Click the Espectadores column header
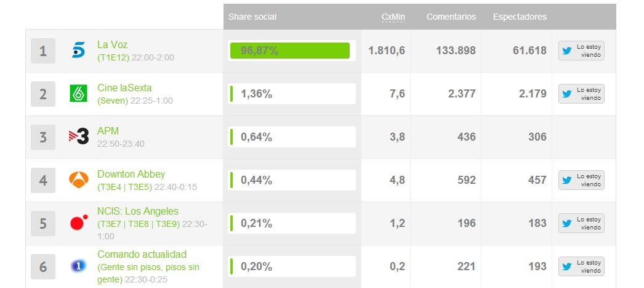The image size is (644, 288). point(520,17)
